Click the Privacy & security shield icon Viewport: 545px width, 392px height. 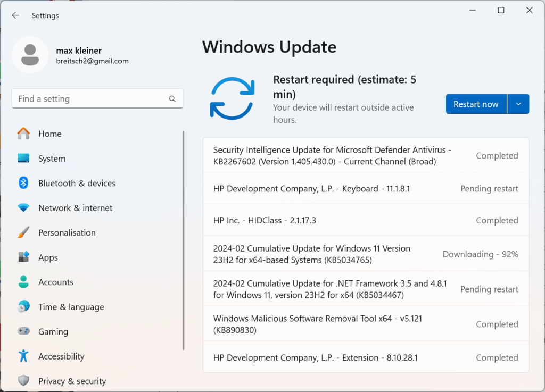[x=23, y=381]
